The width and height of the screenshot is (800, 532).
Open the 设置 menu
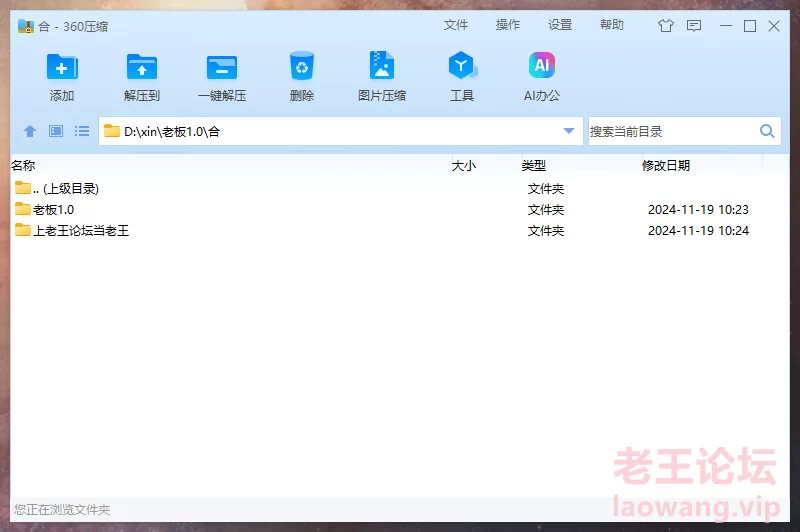click(560, 25)
